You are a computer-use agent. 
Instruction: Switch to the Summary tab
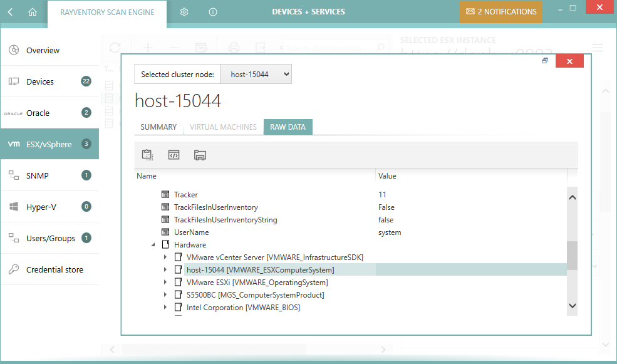click(x=158, y=127)
